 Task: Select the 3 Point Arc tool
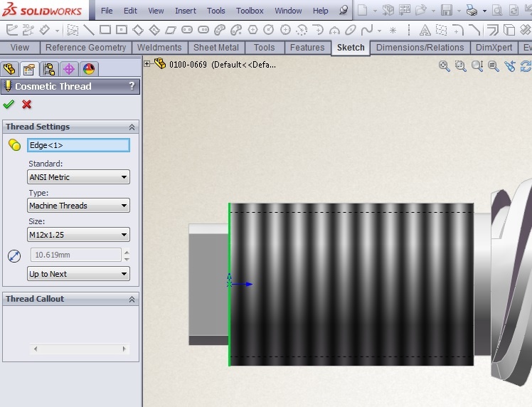click(334, 31)
